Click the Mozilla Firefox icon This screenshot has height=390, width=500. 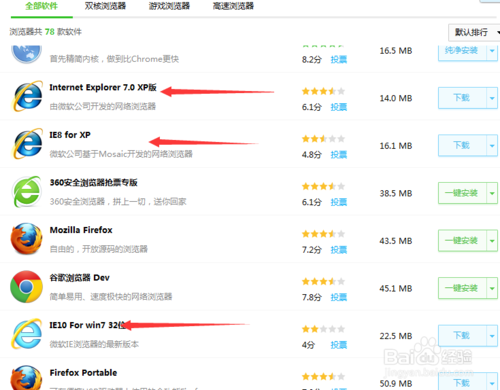click(27, 239)
